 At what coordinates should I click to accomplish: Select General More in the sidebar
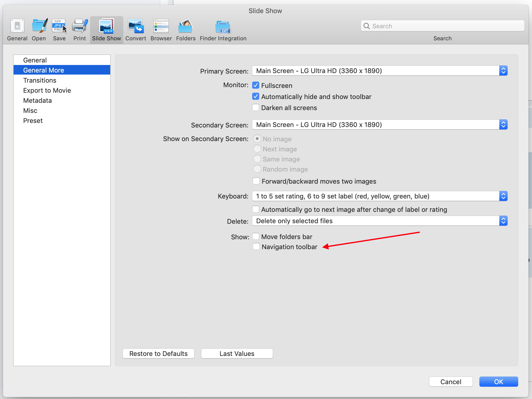click(x=62, y=70)
